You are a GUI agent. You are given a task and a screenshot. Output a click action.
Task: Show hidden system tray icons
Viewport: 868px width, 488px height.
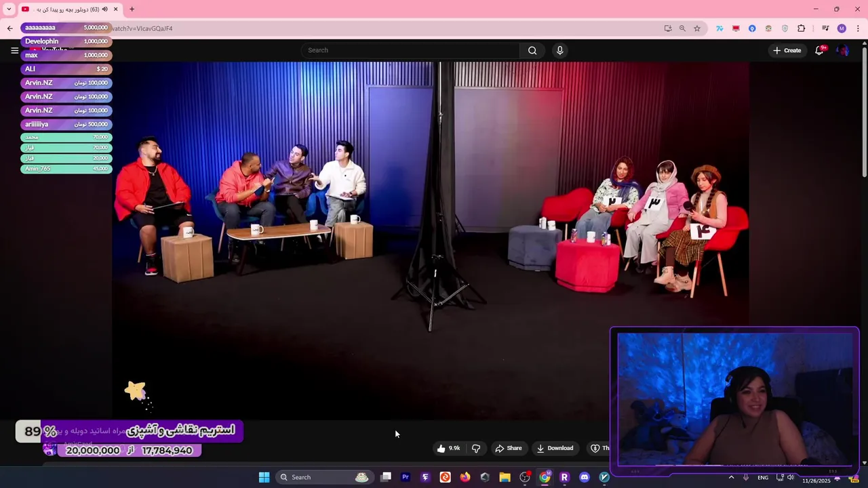[x=731, y=477]
